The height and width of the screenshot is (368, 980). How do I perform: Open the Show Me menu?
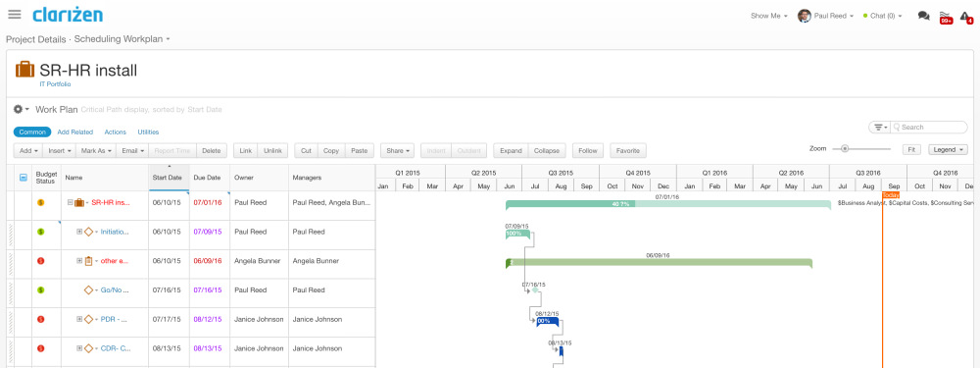(768, 17)
